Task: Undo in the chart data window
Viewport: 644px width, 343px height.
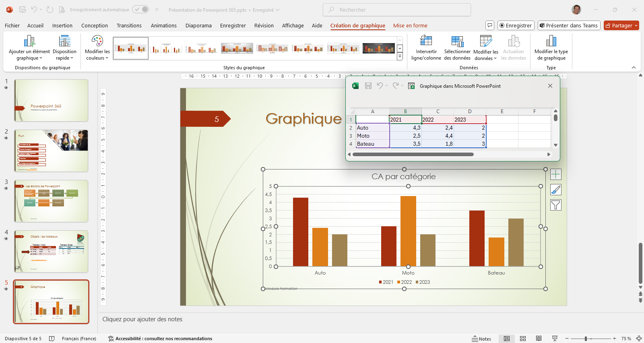Action: tap(380, 86)
